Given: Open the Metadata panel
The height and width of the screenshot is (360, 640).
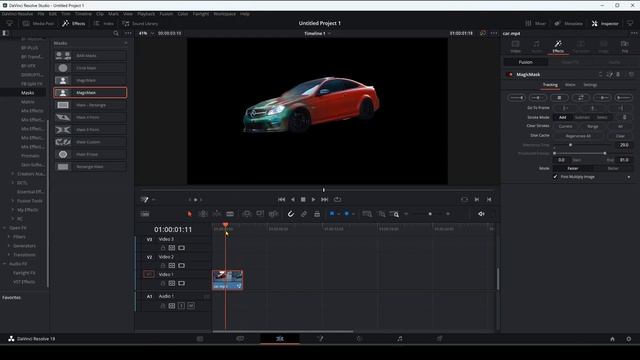Looking at the screenshot, I should [x=568, y=24].
